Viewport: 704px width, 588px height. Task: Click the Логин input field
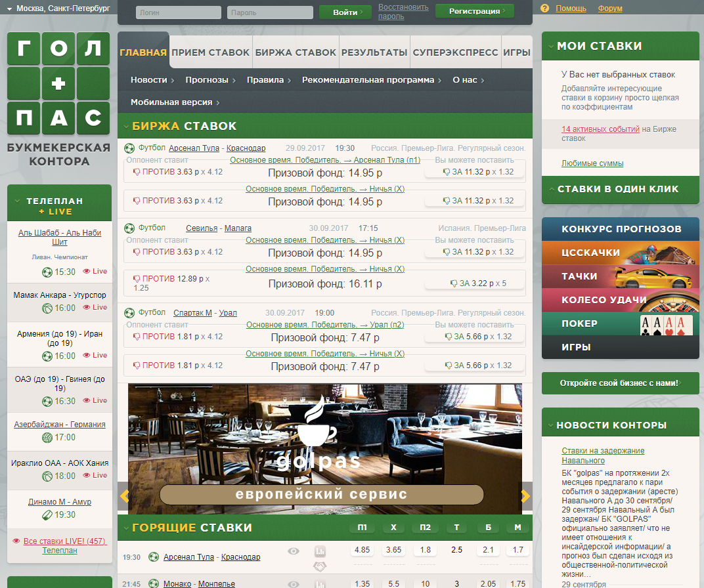click(x=178, y=12)
